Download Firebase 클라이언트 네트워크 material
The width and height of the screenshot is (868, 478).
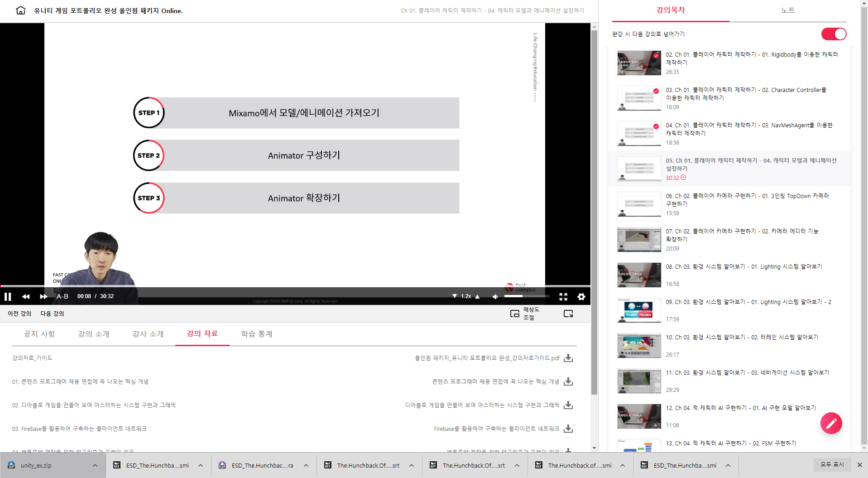568,429
